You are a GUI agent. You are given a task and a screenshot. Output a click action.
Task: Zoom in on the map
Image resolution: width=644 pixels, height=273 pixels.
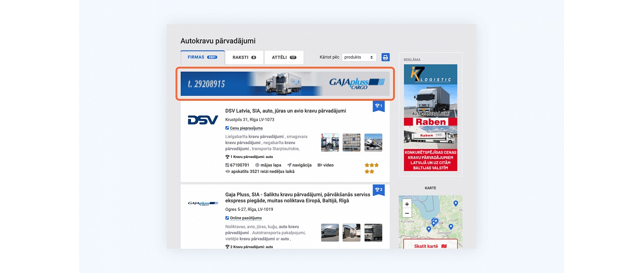coord(407,204)
